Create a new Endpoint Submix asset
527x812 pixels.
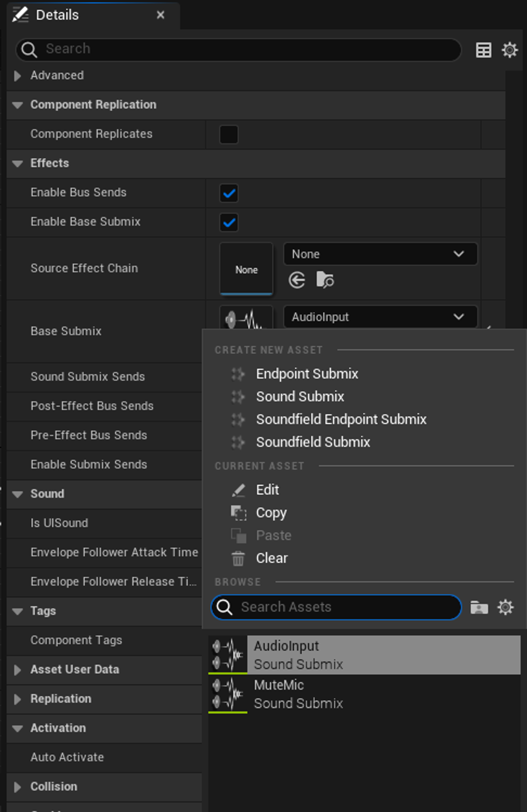pyautogui.click(x=307, y=374)
